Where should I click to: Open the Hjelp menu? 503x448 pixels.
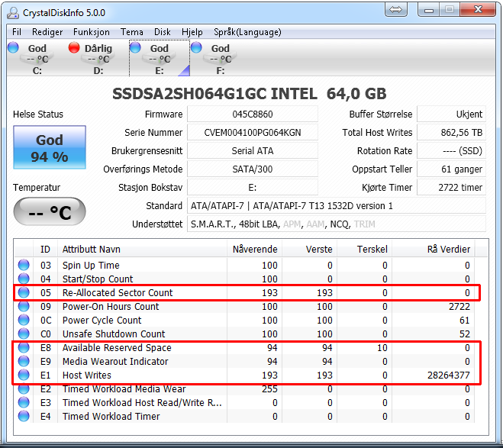192,32
